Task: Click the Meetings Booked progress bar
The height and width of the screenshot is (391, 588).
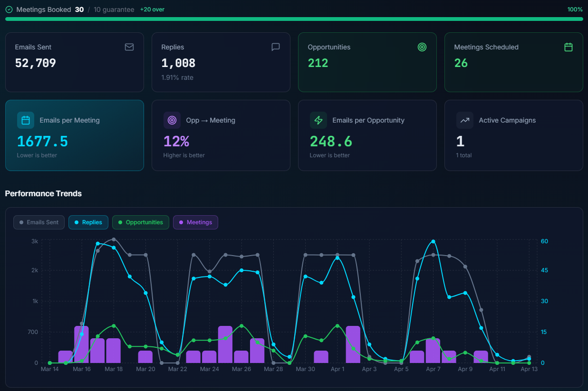Action: click(x=294, y=19)
